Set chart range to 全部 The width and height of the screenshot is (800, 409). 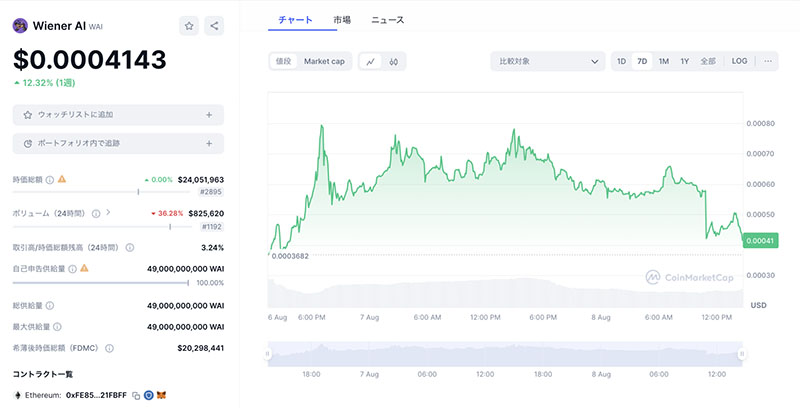coord(708,61)
